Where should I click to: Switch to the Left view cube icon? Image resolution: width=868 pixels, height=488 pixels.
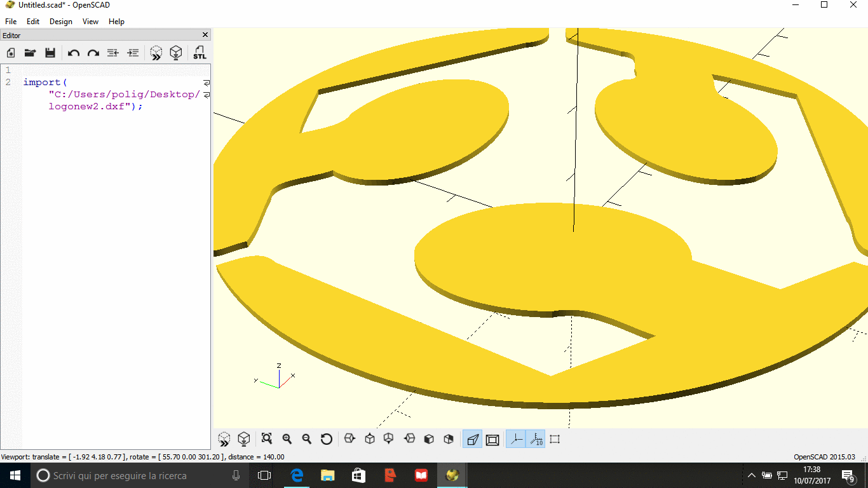click(410, 438)
